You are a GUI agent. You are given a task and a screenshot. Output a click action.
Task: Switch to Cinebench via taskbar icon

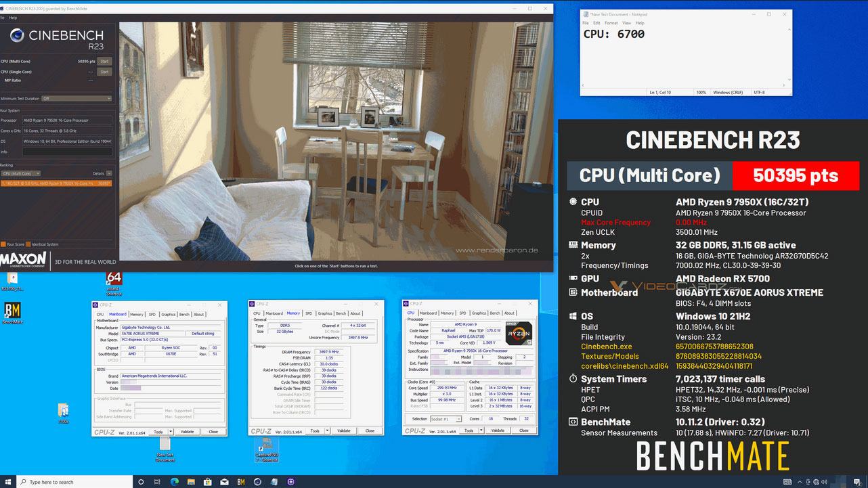tap(257, 482)
